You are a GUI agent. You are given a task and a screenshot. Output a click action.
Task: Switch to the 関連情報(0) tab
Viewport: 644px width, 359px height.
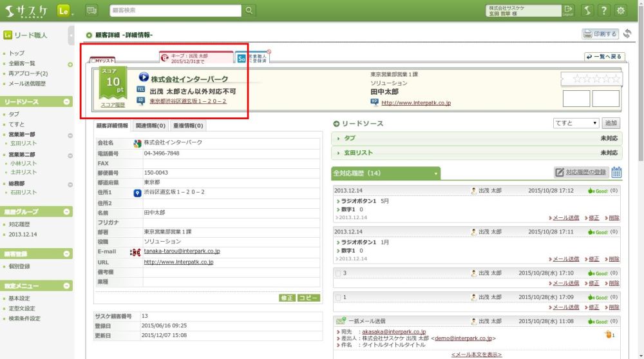click(151, 126)
